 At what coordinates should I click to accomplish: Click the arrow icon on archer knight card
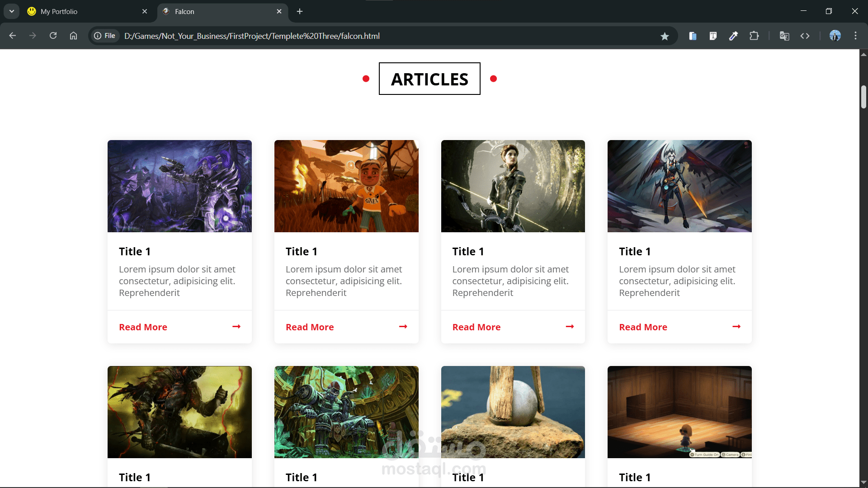pos(570,326)
